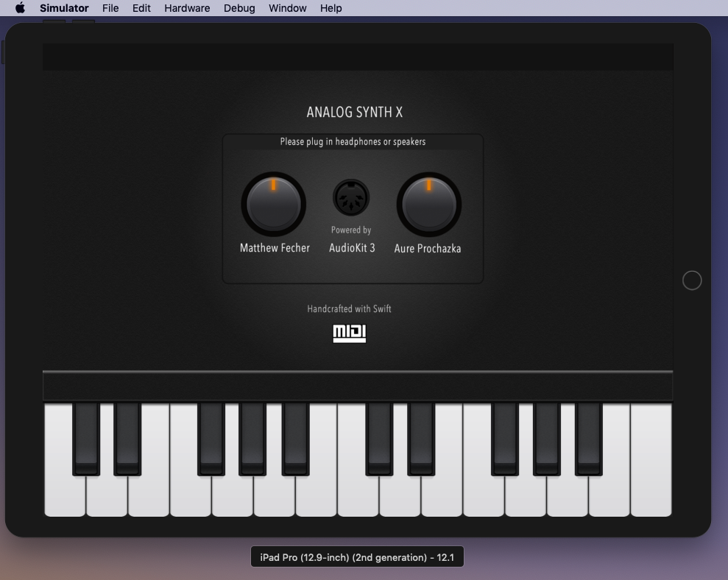The height and width of the screenshot is (580, 728).
Task: Play the D-sharp black key, upper octave
Action: 420,439
